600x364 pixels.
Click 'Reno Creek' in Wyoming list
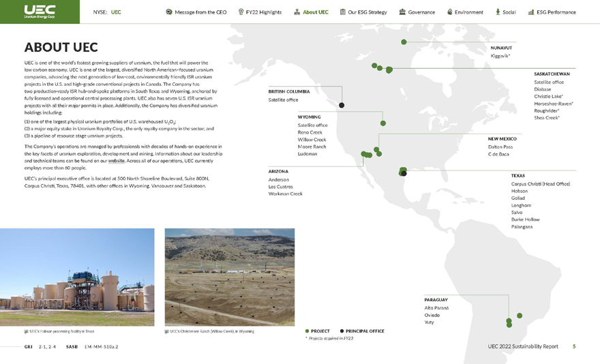[x=310, y=132]
